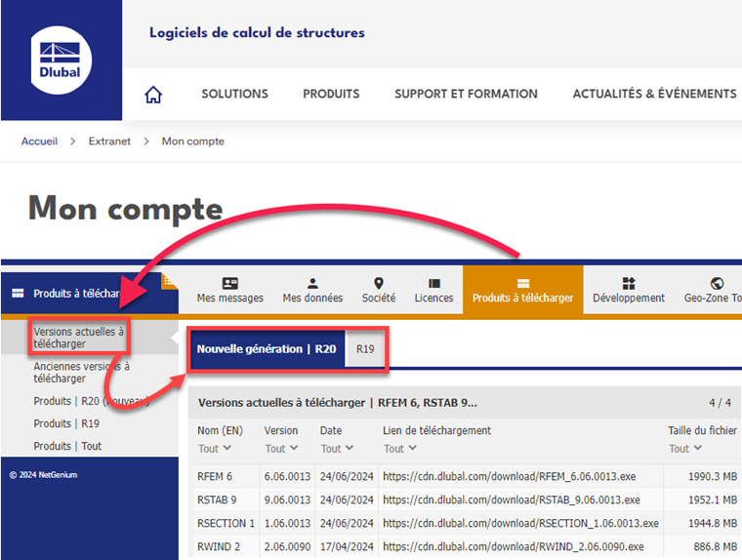Image resolution: width=742 pixels, height=560 pixels.
Task: Click the grid icon in the sidebar header
Action: (18, 294)
